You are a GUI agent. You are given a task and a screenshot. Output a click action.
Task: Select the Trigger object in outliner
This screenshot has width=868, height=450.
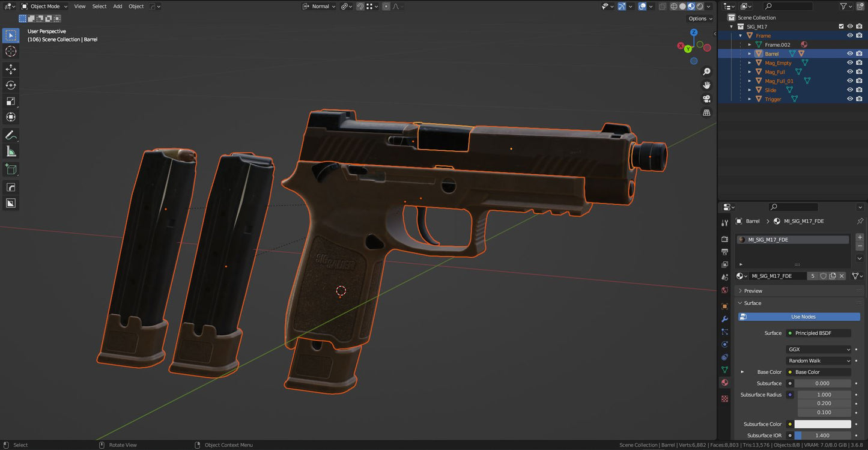pos(772,99)
